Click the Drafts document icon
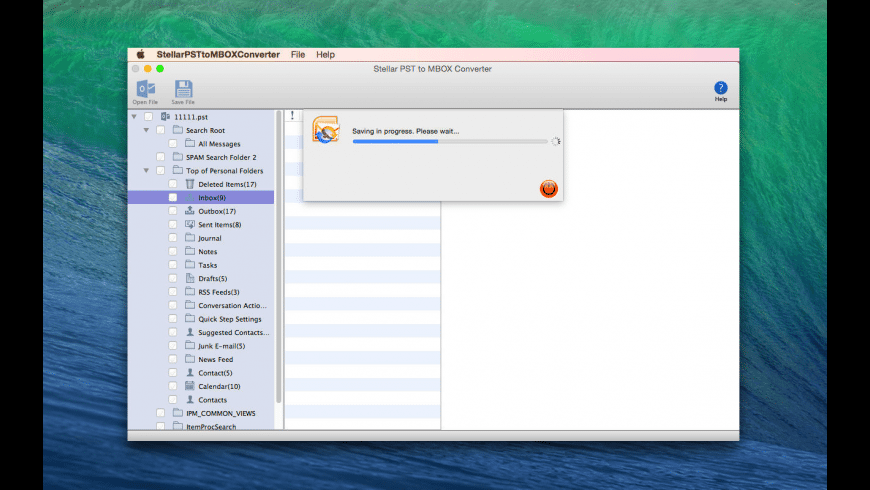The image size is (870, 490). point(190,278)
